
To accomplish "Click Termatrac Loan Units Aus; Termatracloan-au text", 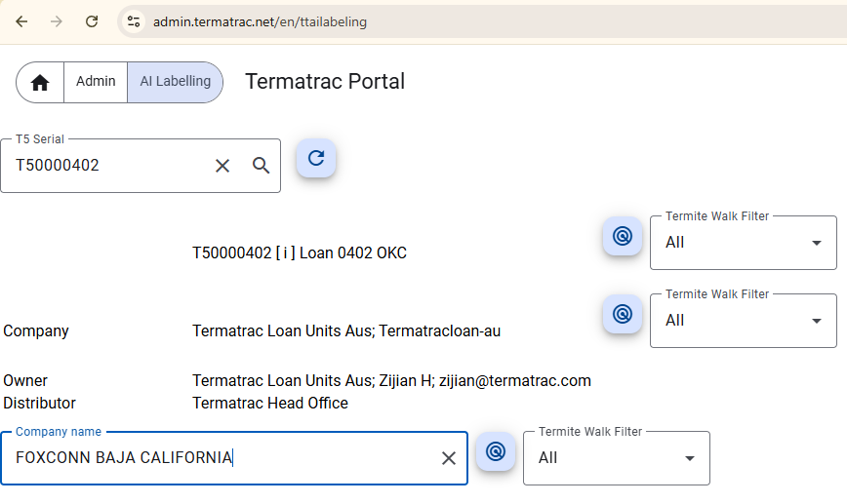I will 346,330.
